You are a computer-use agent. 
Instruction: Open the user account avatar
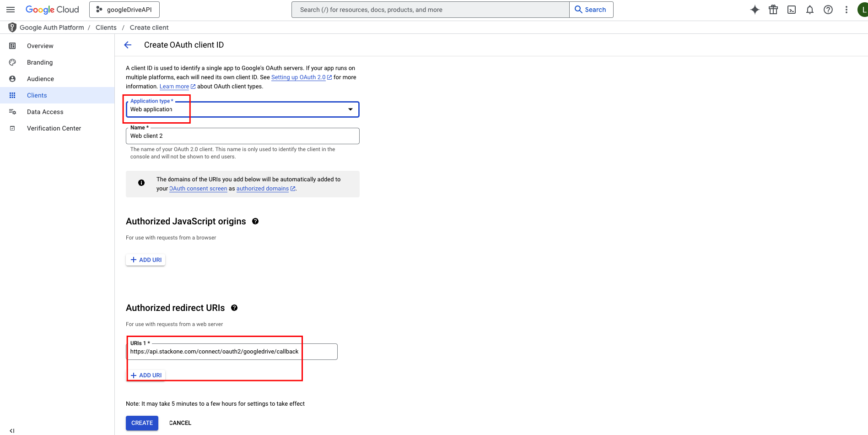[x=863, y=10]
